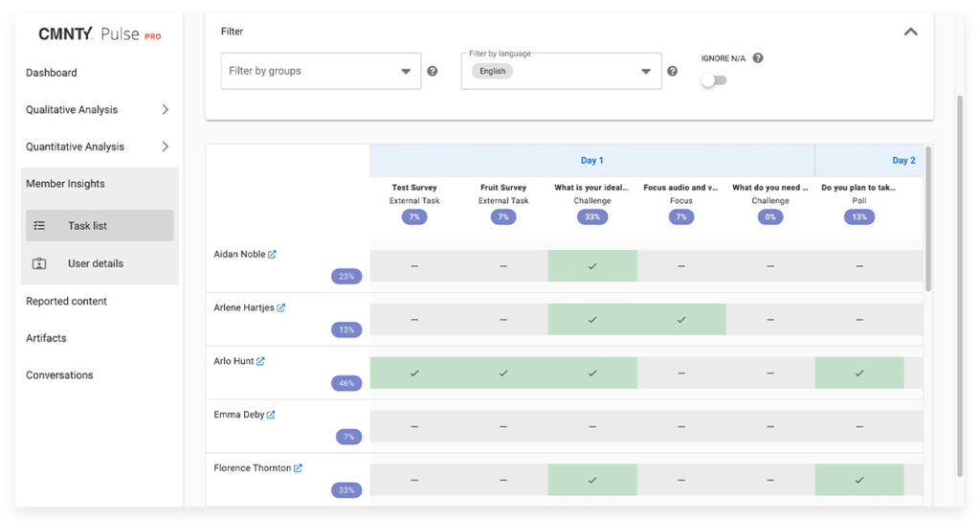The width and height of the screenshot is (980, 521).
Task: Go to Dashboard in sidebar
Action: click(x=52, y=73)
